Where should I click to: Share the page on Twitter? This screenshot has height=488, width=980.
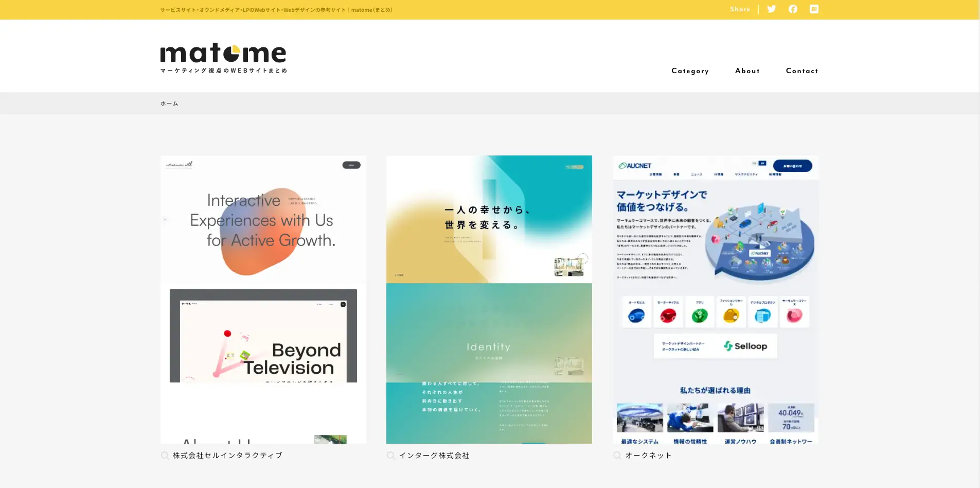(771, 9)
